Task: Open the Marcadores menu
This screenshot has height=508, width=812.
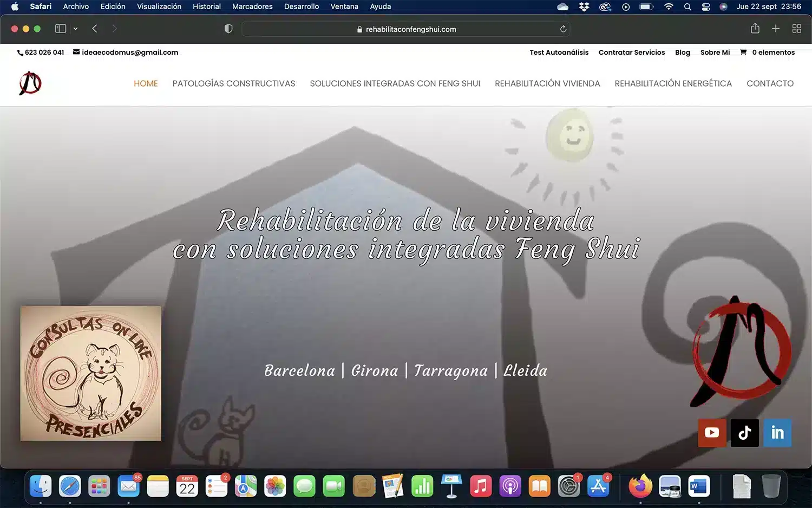Action: (252, 6)
